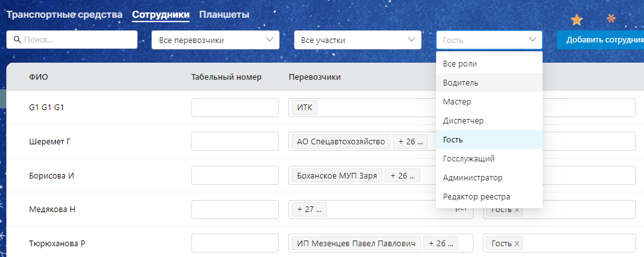Collapse the role filter via its chevron
Image resolution: width=644 pixels, height=257 pixels.
pos(532,40)
